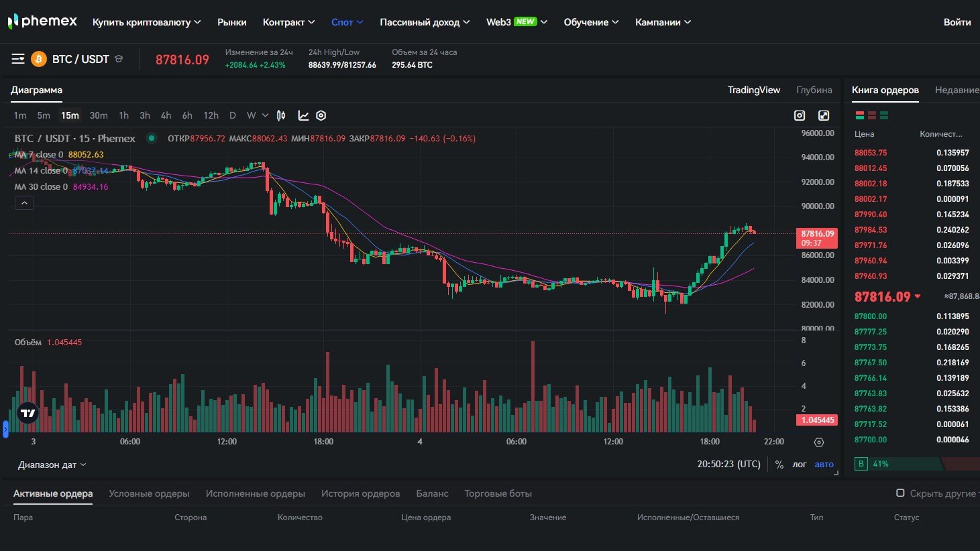Viewport: 980px width, 551px height.
Task: Open the chart indicators icon
Action: click(303, 115)
